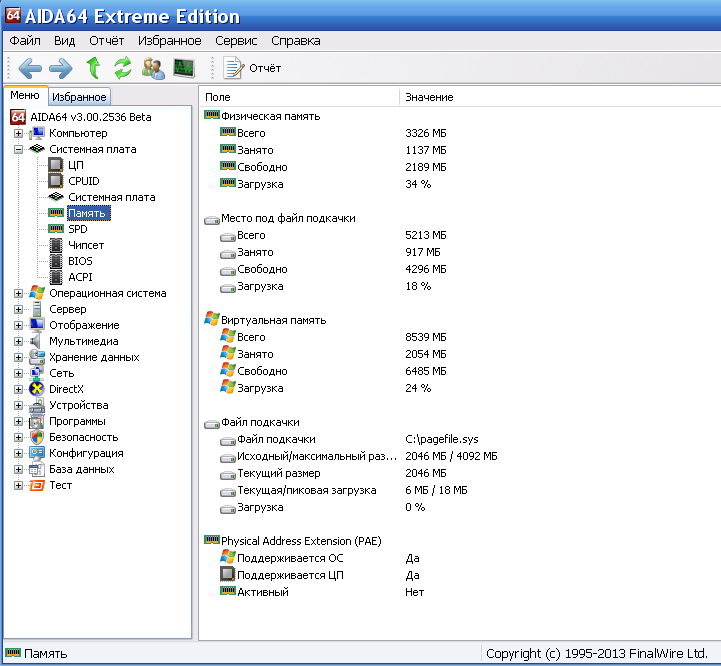This screenshot has height=666, width=721.
Task: Open the Избранное menu
Action: click(170, 41)
